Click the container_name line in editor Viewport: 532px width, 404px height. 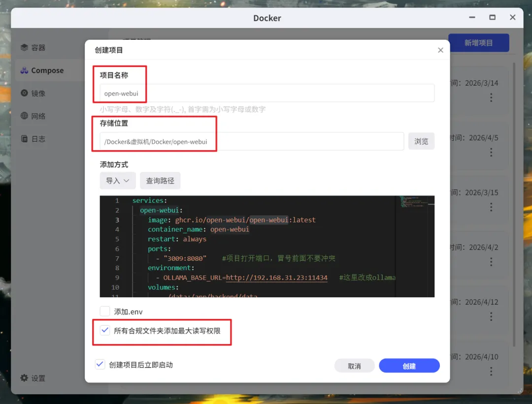pos(199,229)
